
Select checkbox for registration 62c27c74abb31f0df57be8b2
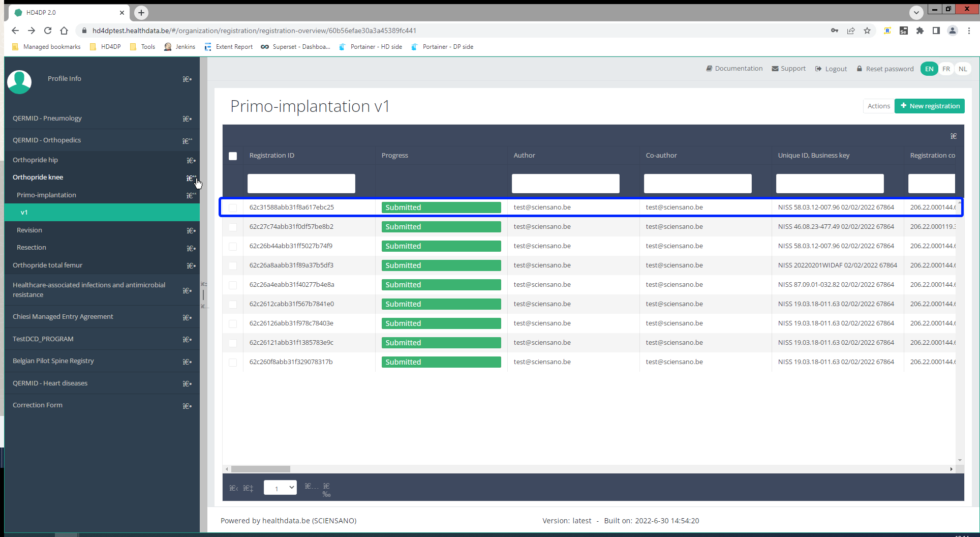pos(233,227)
